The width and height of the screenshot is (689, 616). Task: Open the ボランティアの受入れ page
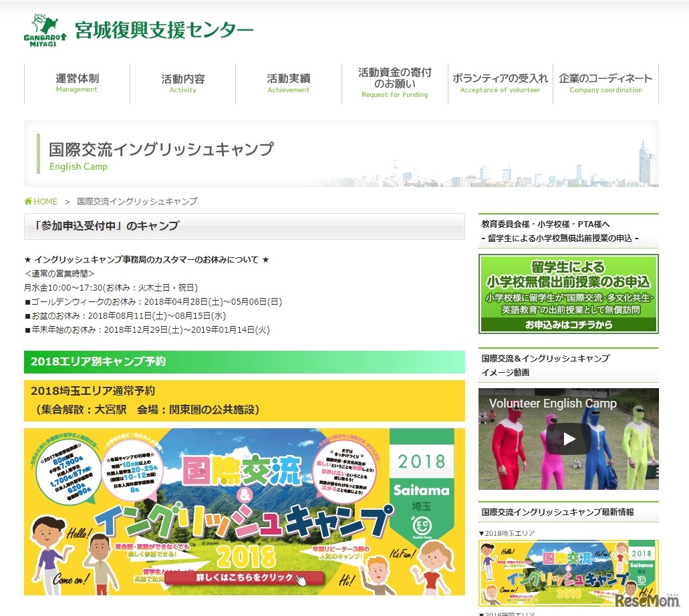pos(500,82)
